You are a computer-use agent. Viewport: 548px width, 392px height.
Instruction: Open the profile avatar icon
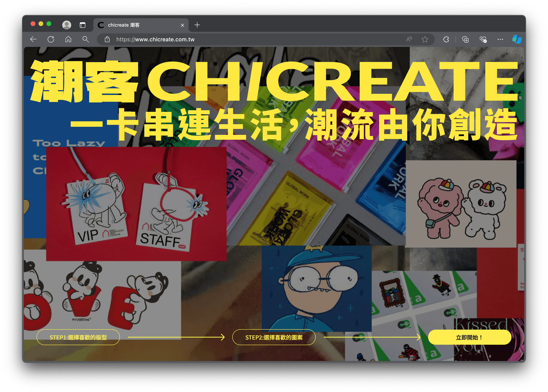(x=67, y=25)
